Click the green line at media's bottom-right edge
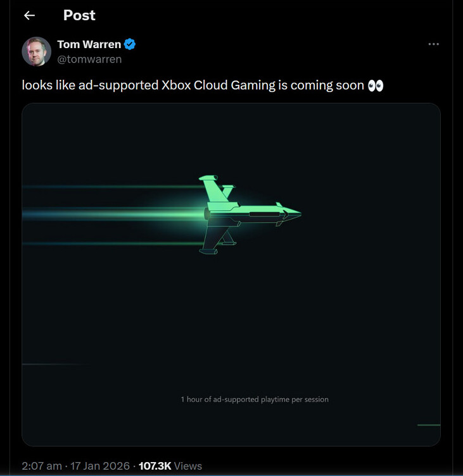Screen dimensions: 463x476 point(429,425)
